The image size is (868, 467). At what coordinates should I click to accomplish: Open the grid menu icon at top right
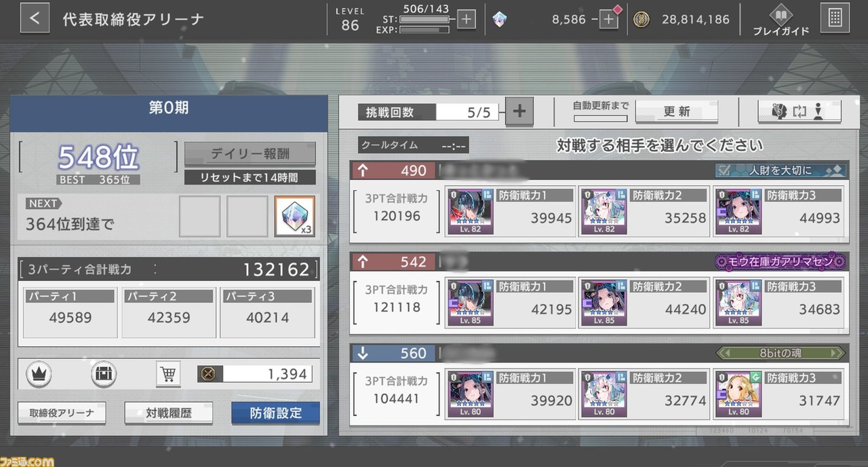pos(835,18)
